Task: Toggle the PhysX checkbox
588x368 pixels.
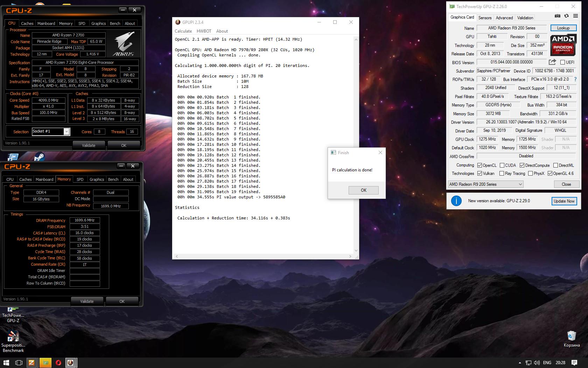Action: pyautogui.click(x=530, y=173)
